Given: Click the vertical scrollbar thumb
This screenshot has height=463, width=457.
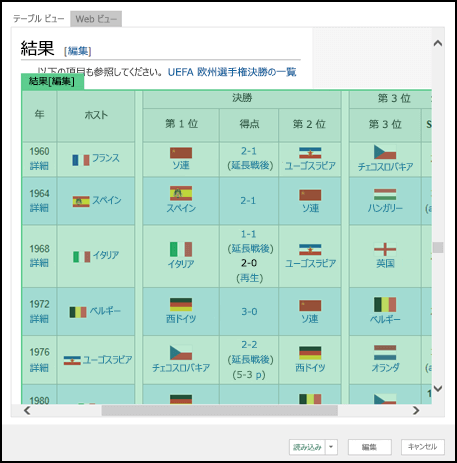Looking at the screenshot, I should tap(438, 247).
